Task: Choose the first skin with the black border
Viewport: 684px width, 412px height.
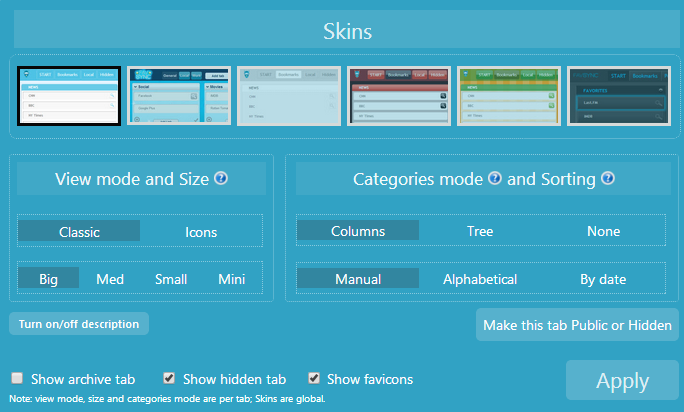Action: coord(69,96)
